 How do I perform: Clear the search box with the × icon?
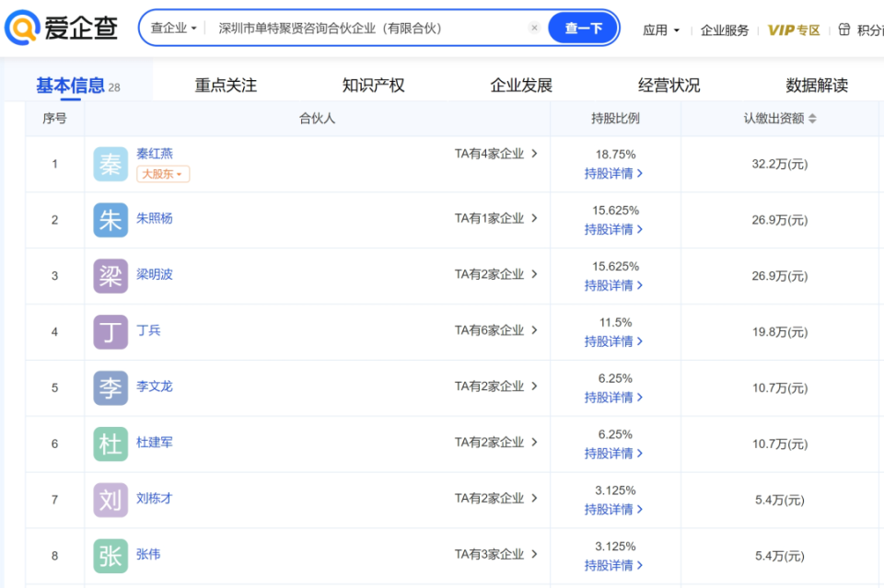click(x=535, y=28)
